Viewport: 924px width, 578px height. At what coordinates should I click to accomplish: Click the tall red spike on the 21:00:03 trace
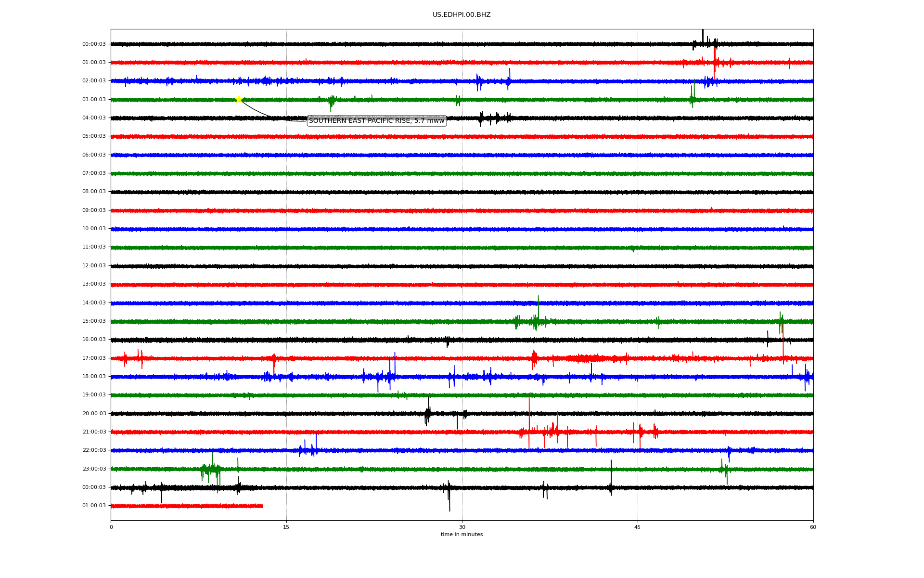coord(529,421)
